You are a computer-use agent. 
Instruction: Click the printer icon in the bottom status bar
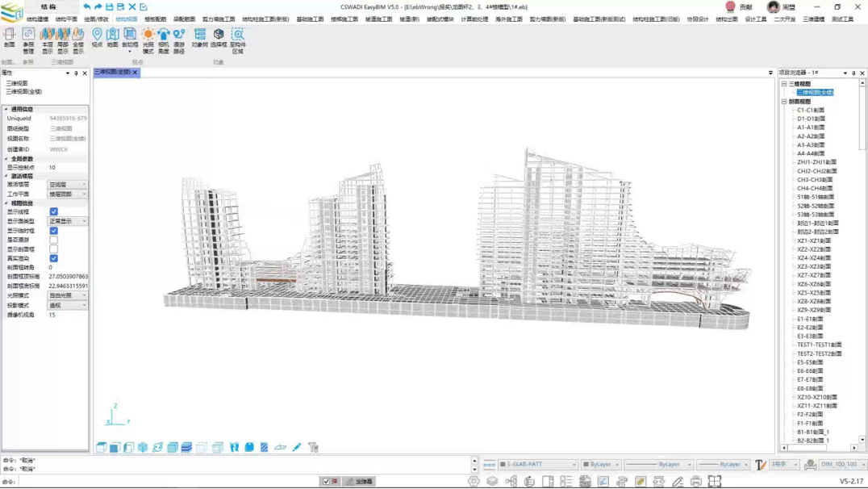point(696,482)
